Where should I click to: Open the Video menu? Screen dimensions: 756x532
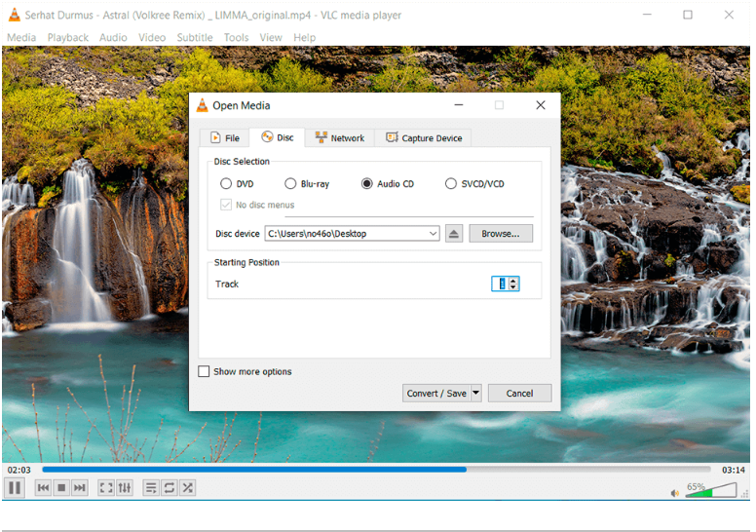click(152, 38)
